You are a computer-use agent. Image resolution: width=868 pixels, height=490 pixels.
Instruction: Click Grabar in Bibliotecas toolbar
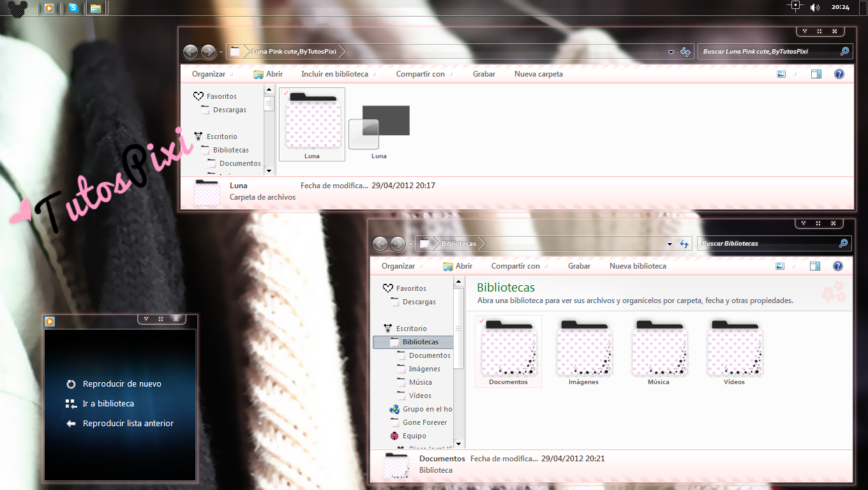point(580,266)
